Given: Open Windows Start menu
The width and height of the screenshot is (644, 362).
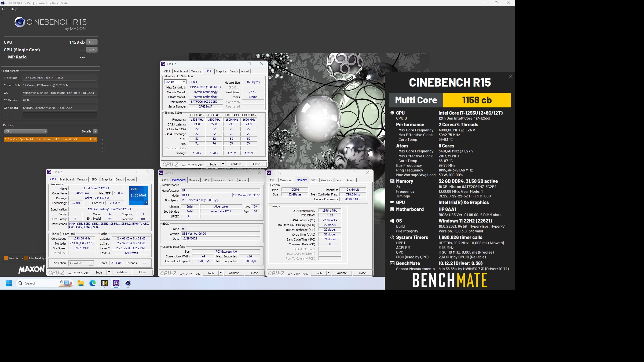Looking at the screenshot, I should pos(9,283).
